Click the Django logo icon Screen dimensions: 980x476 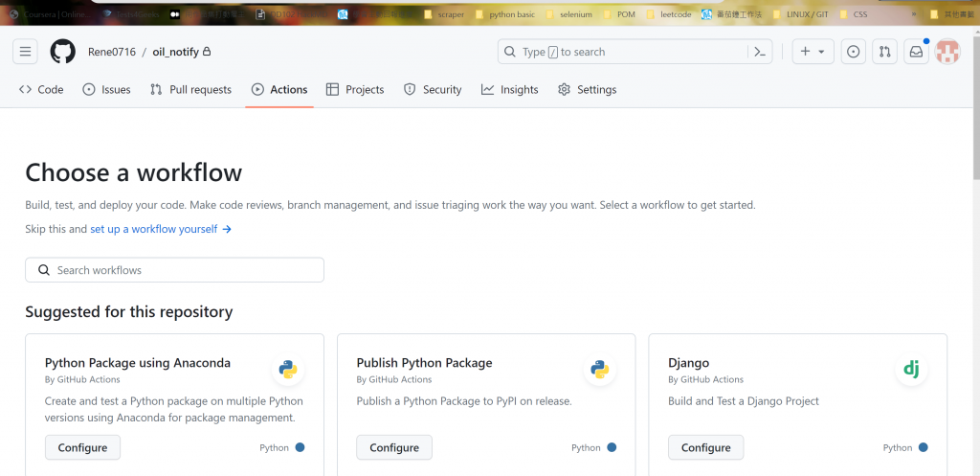[911, 369]
